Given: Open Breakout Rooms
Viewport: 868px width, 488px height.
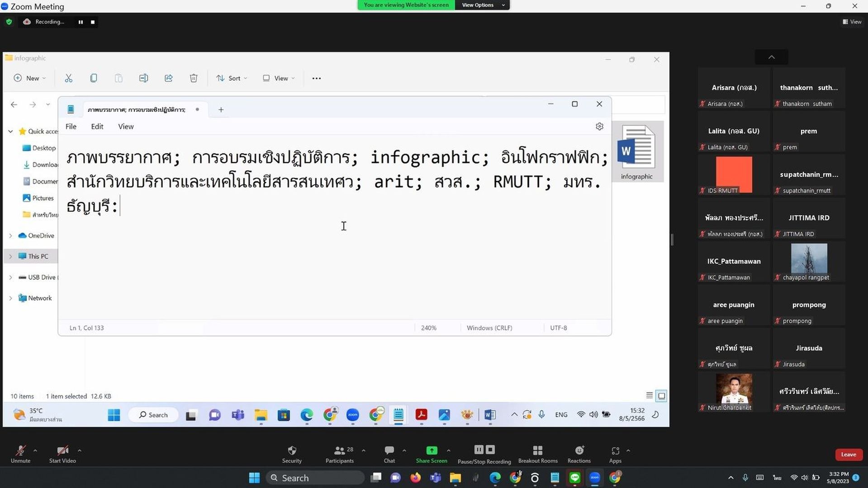Looking at the screenshot, I should [x=538, y=454].
